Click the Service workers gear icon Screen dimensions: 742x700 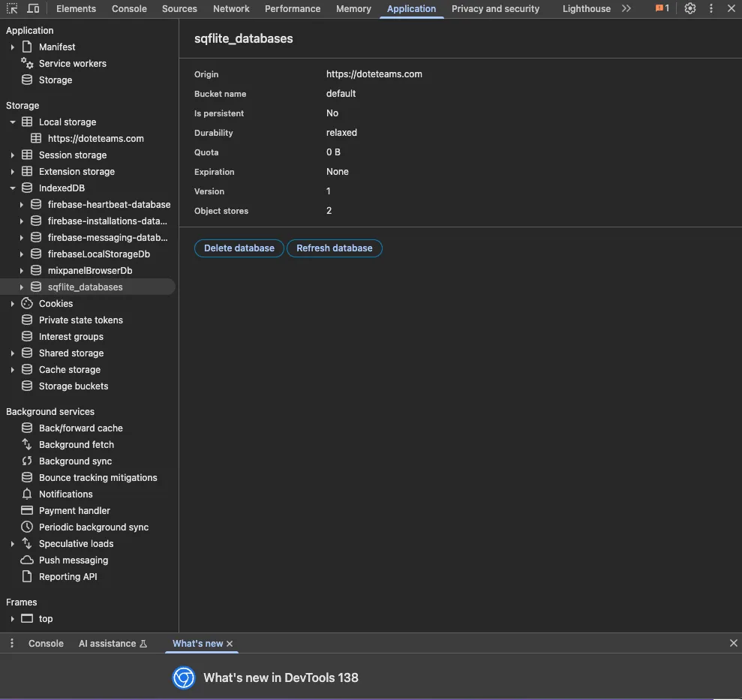click(x=27, y=63)
